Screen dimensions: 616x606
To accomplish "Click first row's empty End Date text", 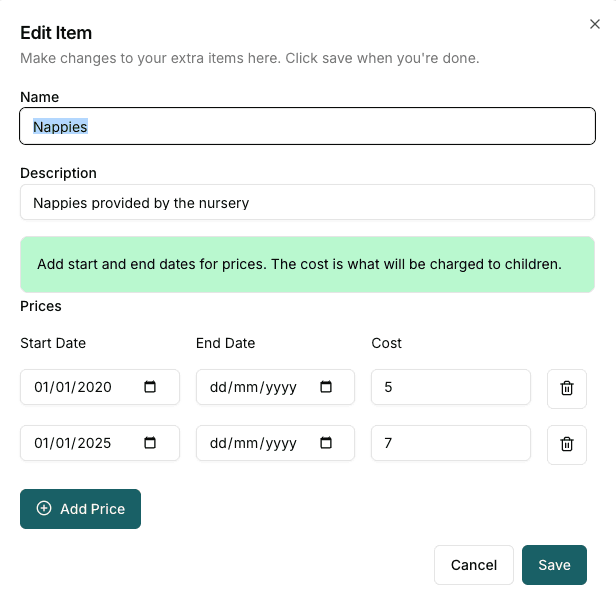I will (253, 387).
